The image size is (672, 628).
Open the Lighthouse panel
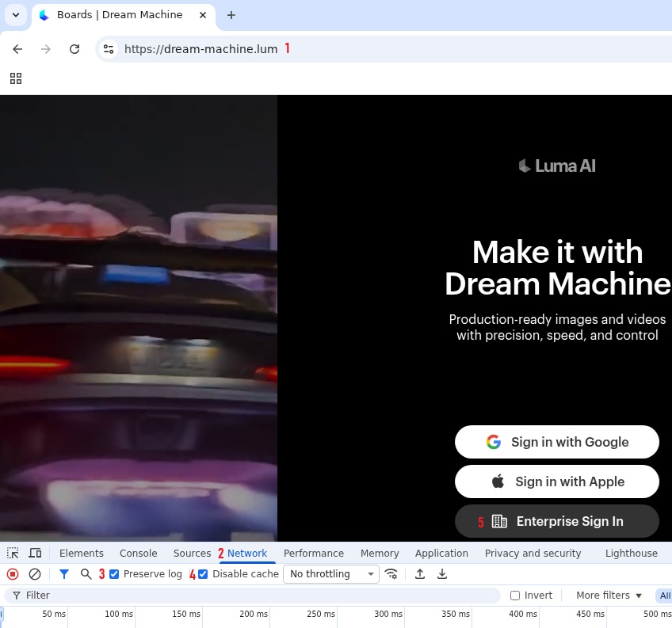point(632,553)
